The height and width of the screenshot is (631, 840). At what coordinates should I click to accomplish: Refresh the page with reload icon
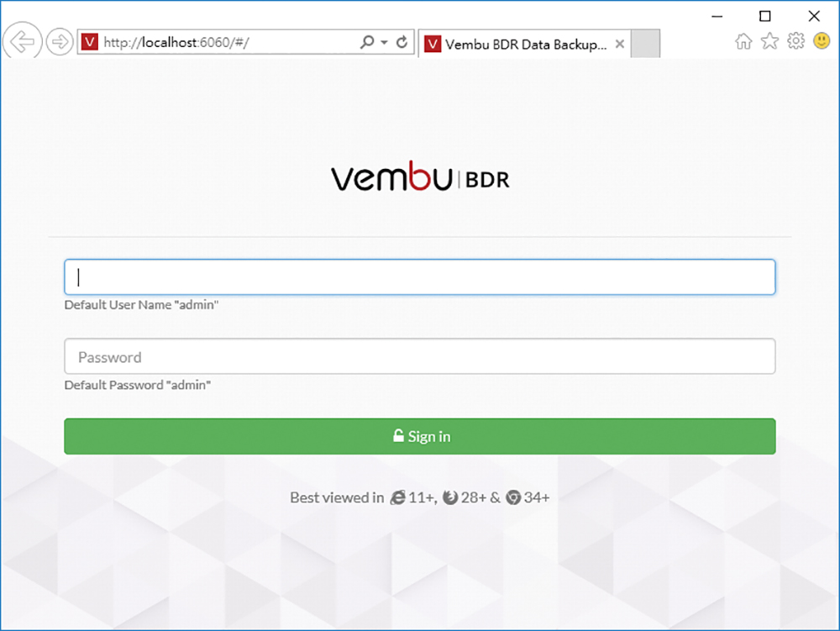point(402,42)
